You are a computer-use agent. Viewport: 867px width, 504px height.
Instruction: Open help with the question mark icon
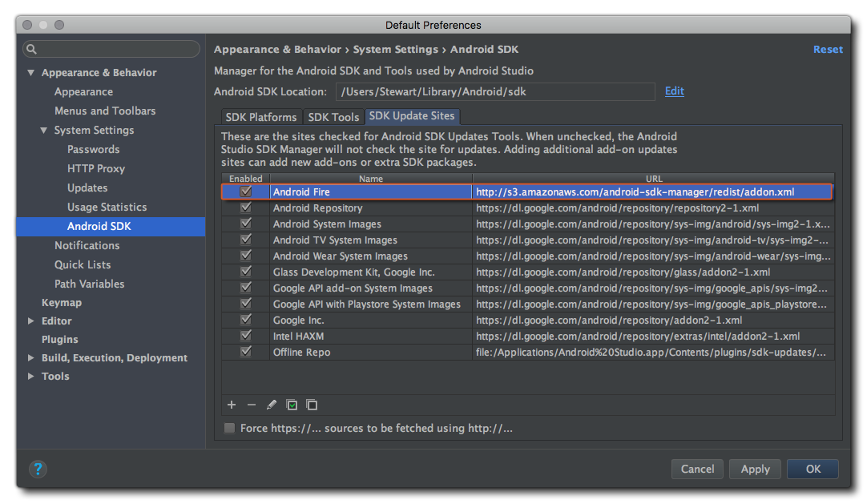click(x=38, y=470)
